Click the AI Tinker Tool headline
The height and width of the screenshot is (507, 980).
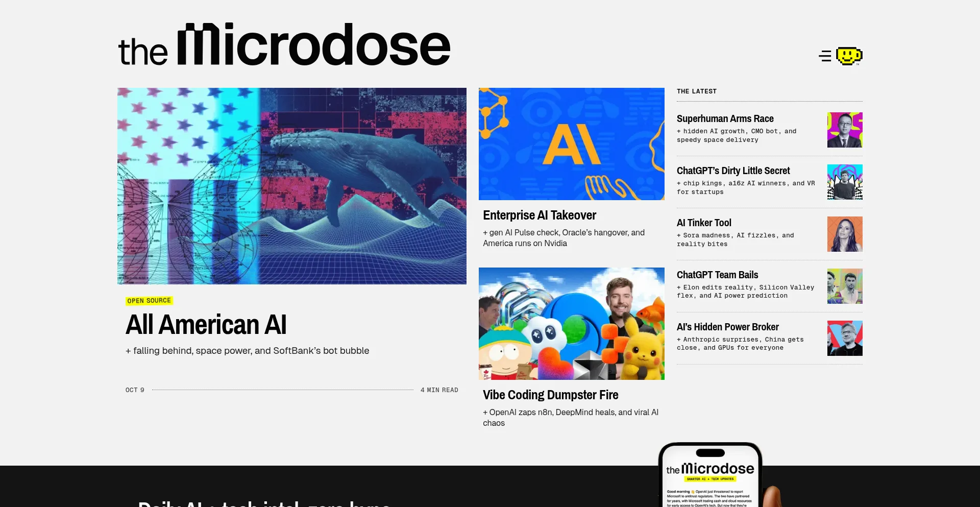[704, 223]
